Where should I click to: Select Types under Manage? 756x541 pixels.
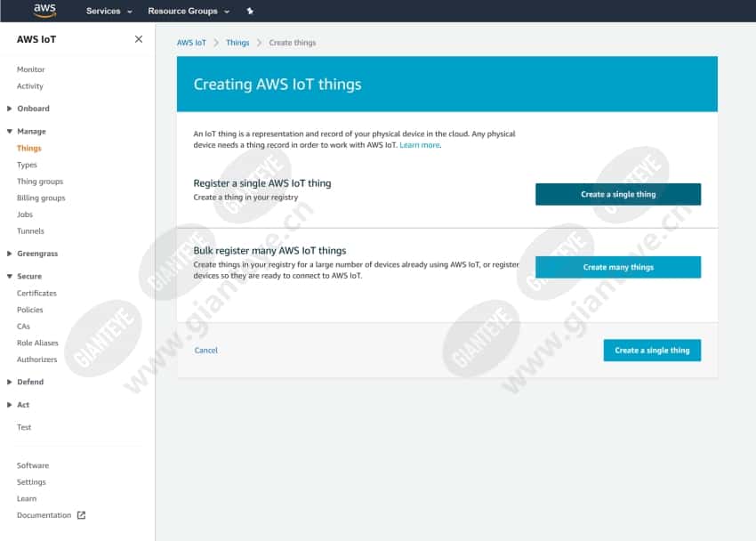click(27, 165)
